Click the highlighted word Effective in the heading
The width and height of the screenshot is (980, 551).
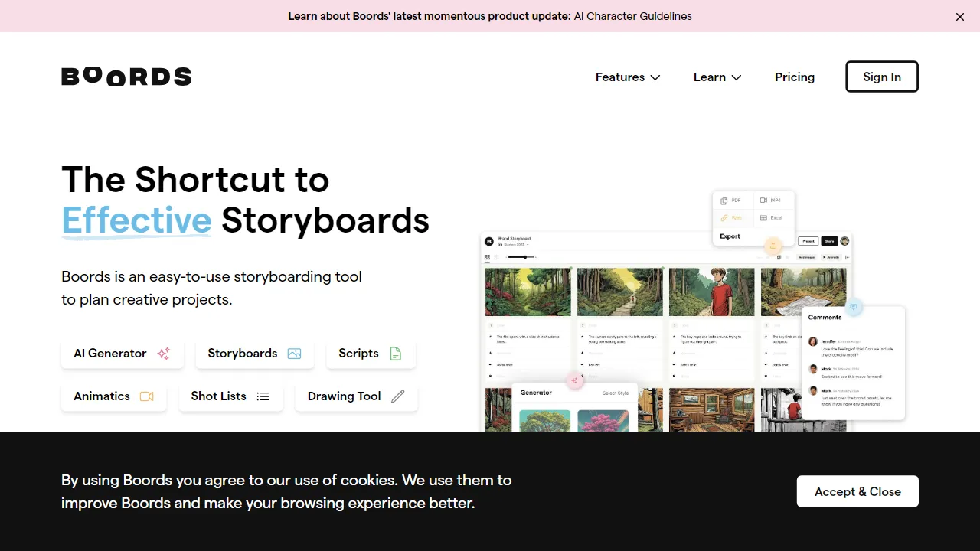click(x=136, y=220)
